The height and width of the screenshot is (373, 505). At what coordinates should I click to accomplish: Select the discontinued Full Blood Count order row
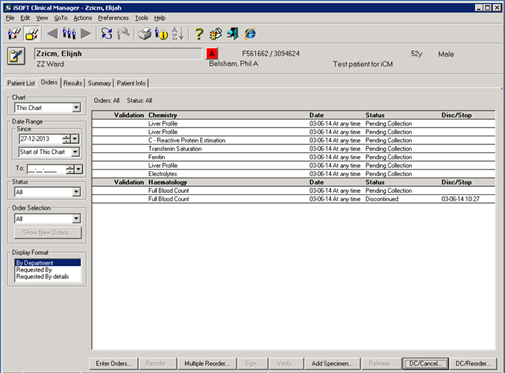click(x=293, y=199)
